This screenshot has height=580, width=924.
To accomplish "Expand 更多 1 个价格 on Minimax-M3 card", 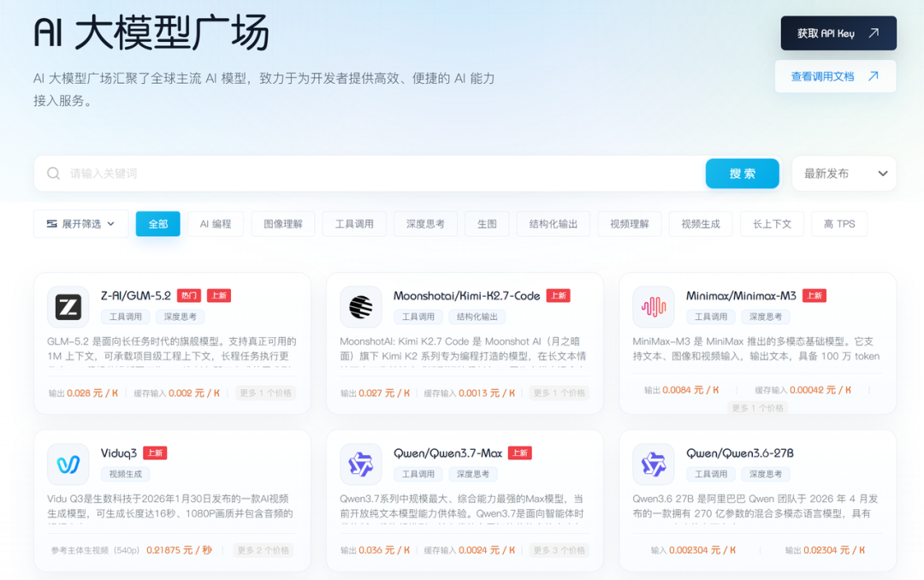I will pos(757,408).
